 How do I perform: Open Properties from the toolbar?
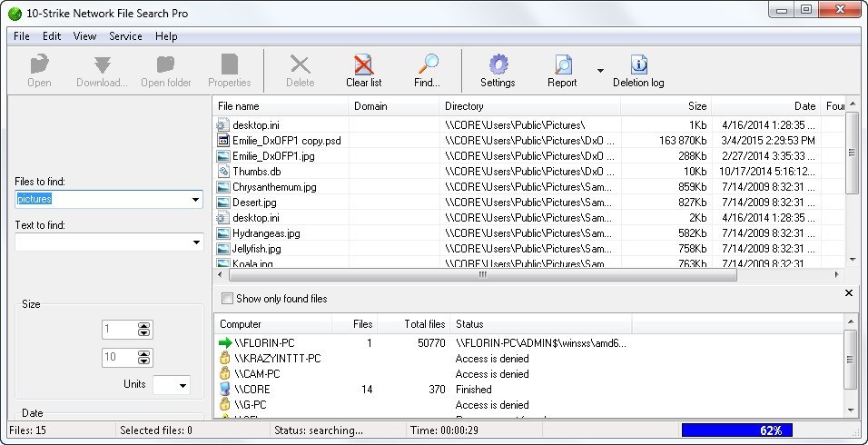click(229, 64)
